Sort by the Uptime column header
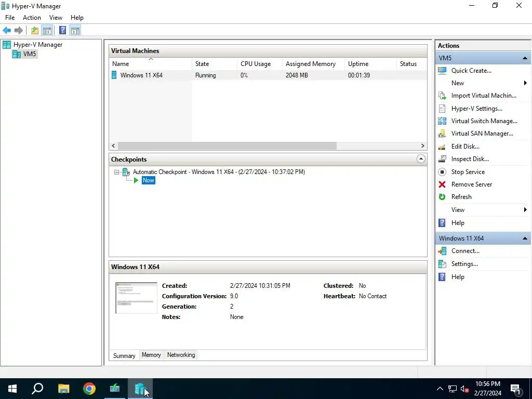The width and height of the screenshot is (532, 399). coord(370,64)
